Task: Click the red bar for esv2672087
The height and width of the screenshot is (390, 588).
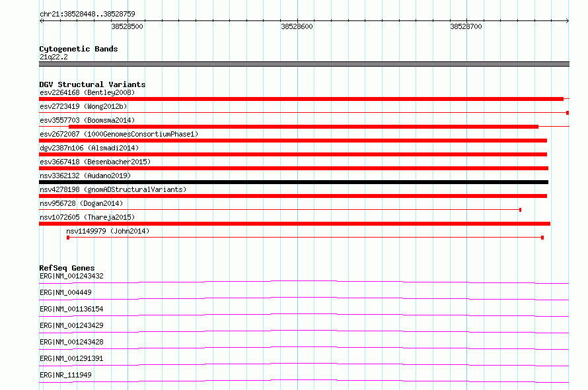Action: pos(293,141)
